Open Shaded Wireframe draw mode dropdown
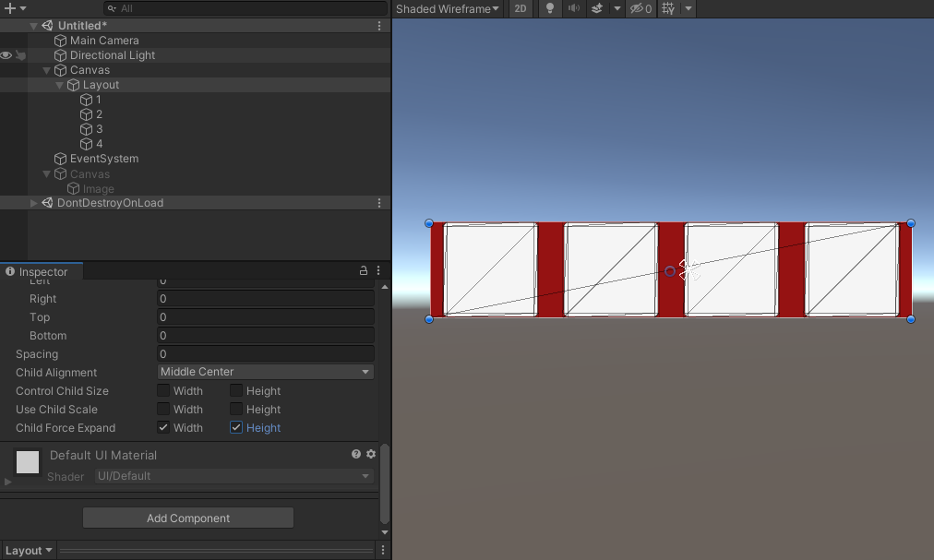 (x=448, y=8)
